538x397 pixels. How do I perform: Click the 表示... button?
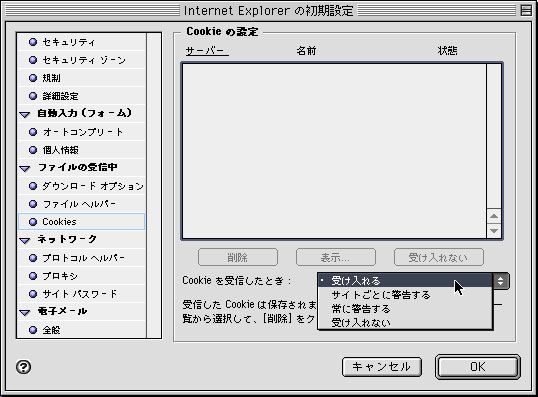click(x=336, y=257)
